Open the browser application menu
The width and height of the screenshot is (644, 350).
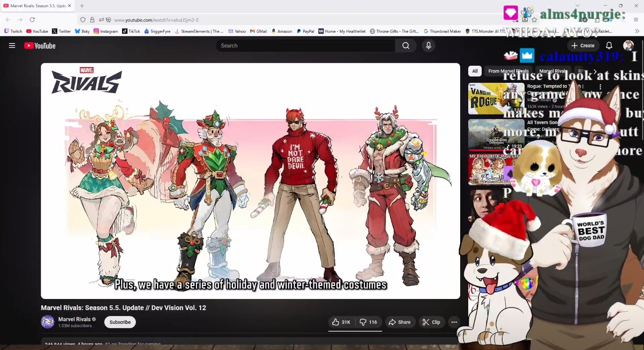coord(636,20)
